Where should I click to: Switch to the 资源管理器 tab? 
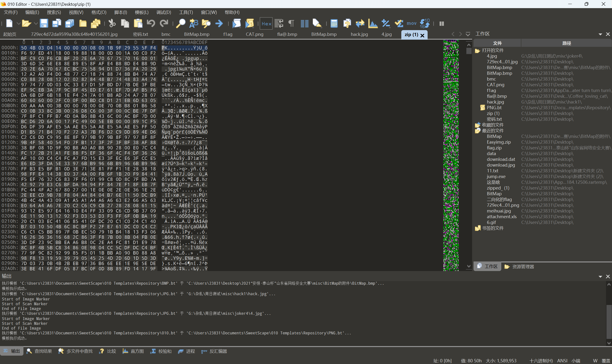[x=519, y=267]
